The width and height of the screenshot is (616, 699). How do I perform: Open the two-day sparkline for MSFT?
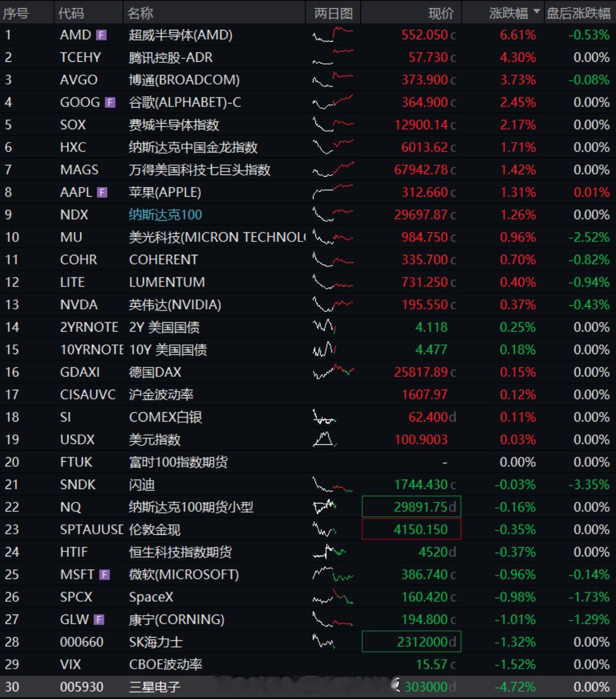333,574
